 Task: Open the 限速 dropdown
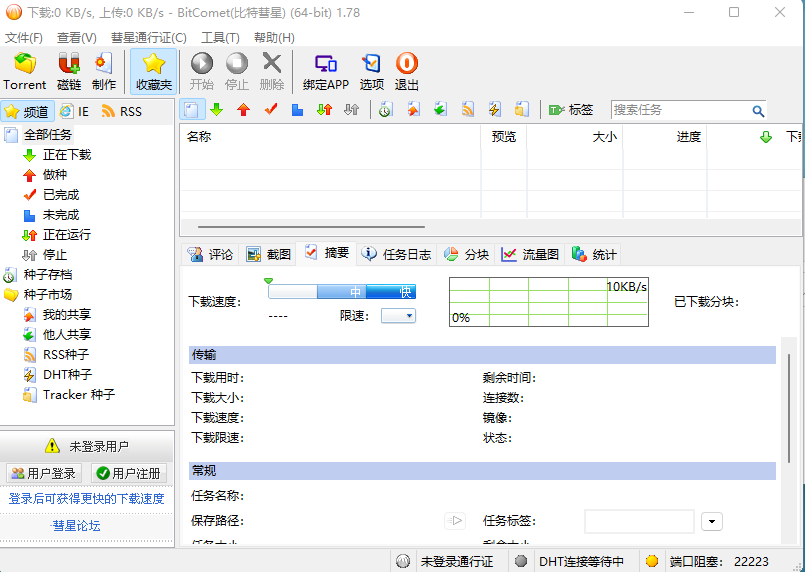pyautogui.click(x=398, y=316)
